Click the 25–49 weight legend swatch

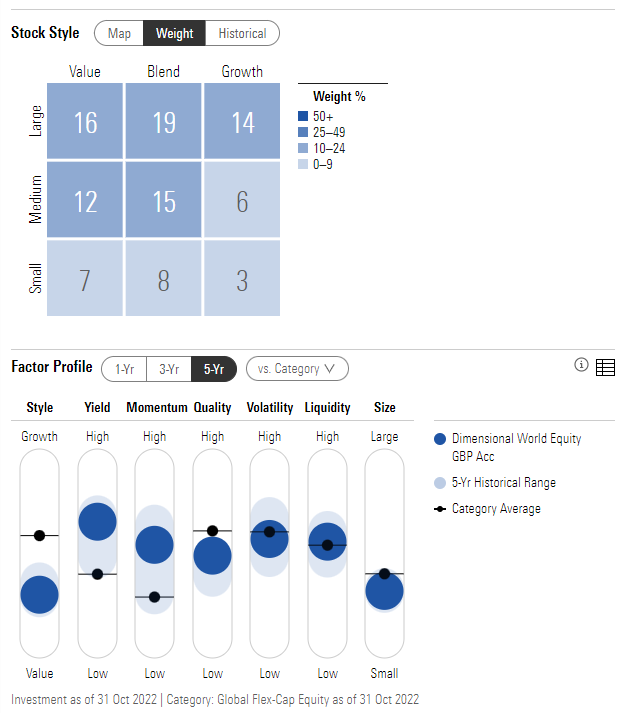303,132
